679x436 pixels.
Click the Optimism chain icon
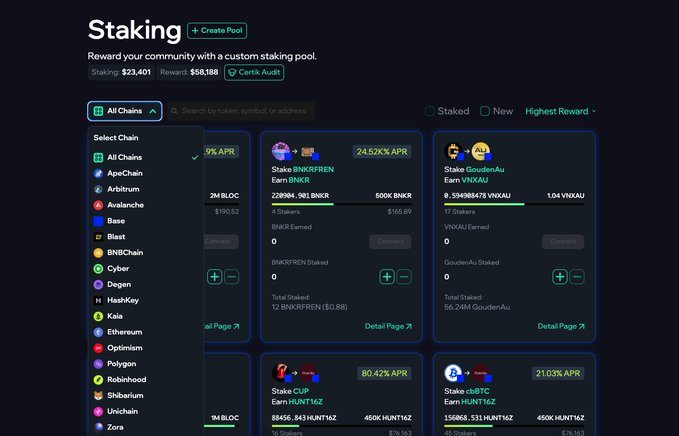pos(98,348)
